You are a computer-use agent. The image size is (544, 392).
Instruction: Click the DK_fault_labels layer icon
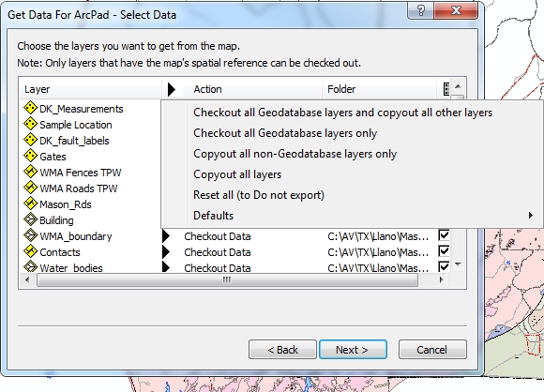(31, 140)
